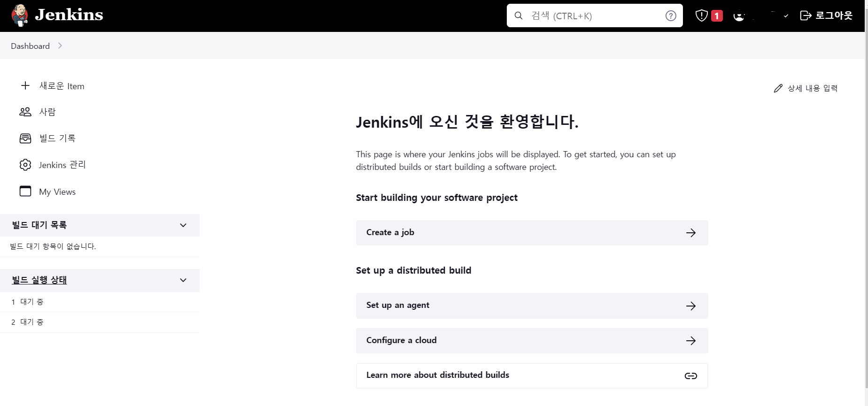Open 빌드 기록 sidebar entry
The image size is (868, 406).
pos(57,138)
